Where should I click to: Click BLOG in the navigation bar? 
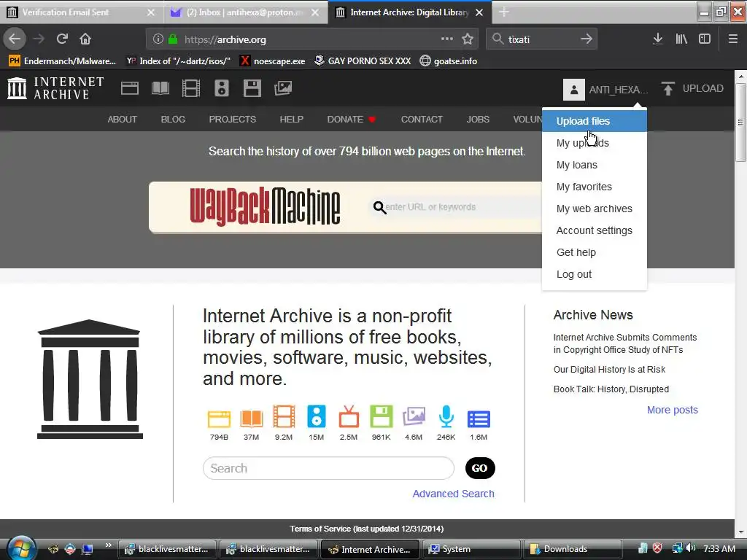173,119
